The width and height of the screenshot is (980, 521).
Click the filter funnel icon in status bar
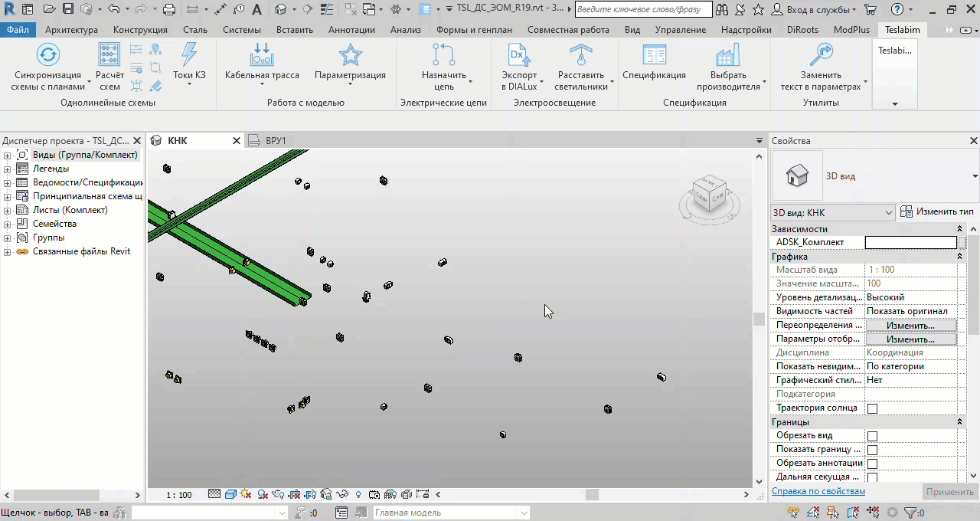(910, 513)
